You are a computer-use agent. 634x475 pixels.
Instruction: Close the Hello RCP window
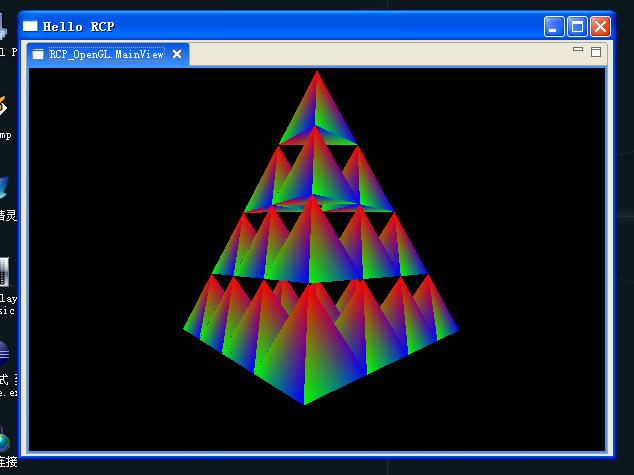tap(600, 27)
